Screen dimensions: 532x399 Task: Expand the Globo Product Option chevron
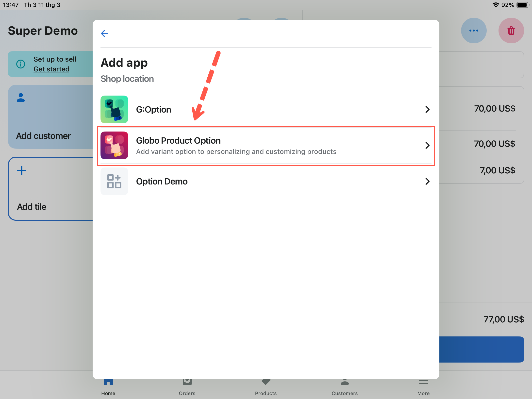[x=427, y=145]
